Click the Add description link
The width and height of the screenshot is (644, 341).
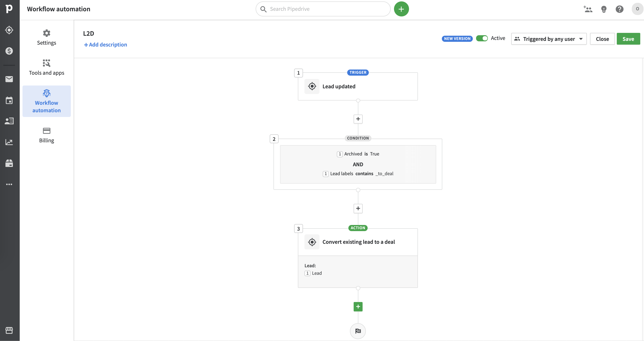tap(106, 45)
